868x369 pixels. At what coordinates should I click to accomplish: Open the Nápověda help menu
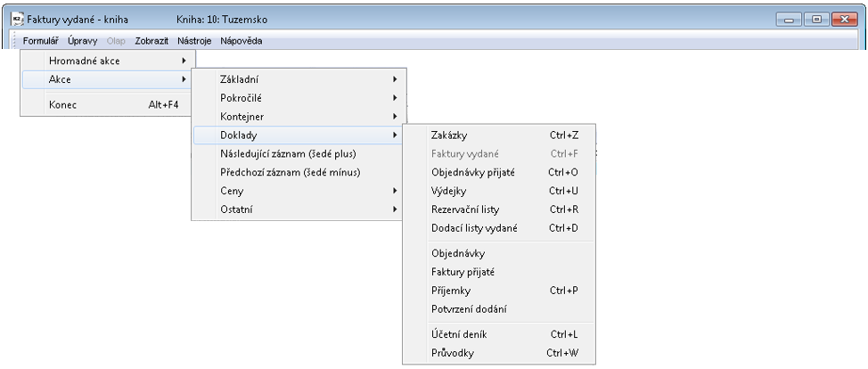pos(241,41)
